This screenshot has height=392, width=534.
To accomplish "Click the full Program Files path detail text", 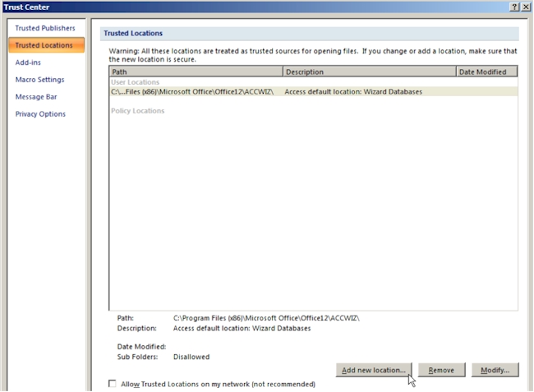I will [266, 318].
